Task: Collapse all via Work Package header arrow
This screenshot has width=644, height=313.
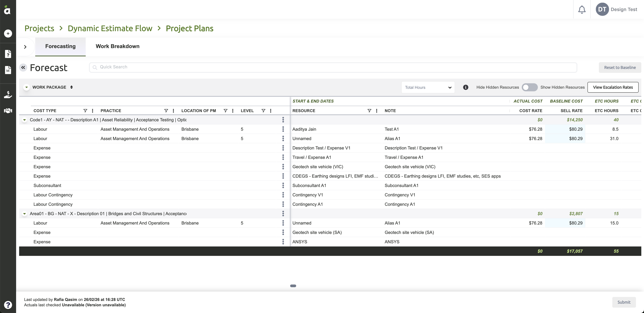Action: [26, 87]
